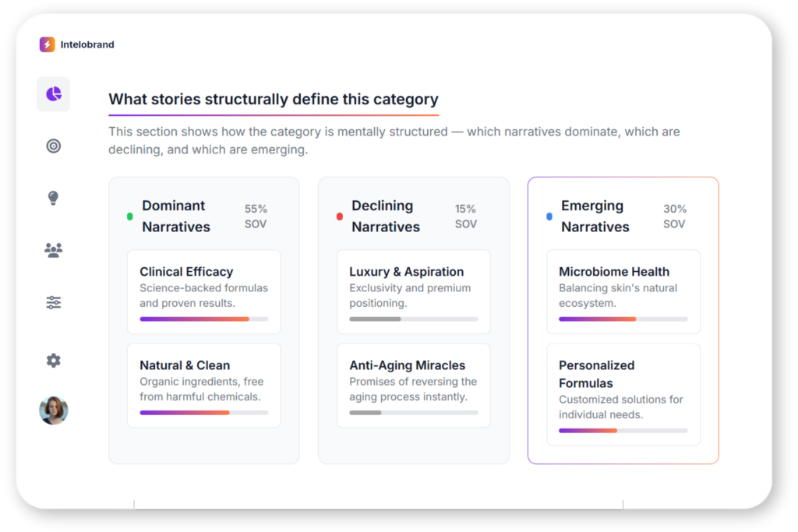This screenshot has height=532, width=798.
Task: Select the Natural & Clean narrative card
Action: point(203,385)
